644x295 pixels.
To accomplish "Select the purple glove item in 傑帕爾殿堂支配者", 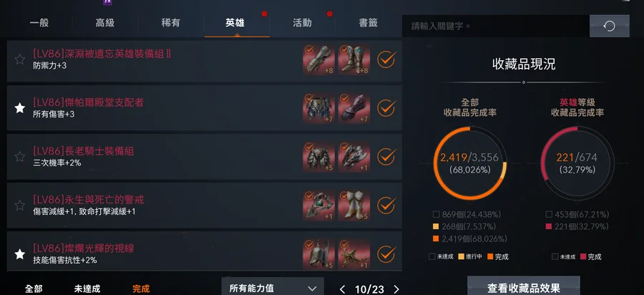I will click(x=354, y=108).
